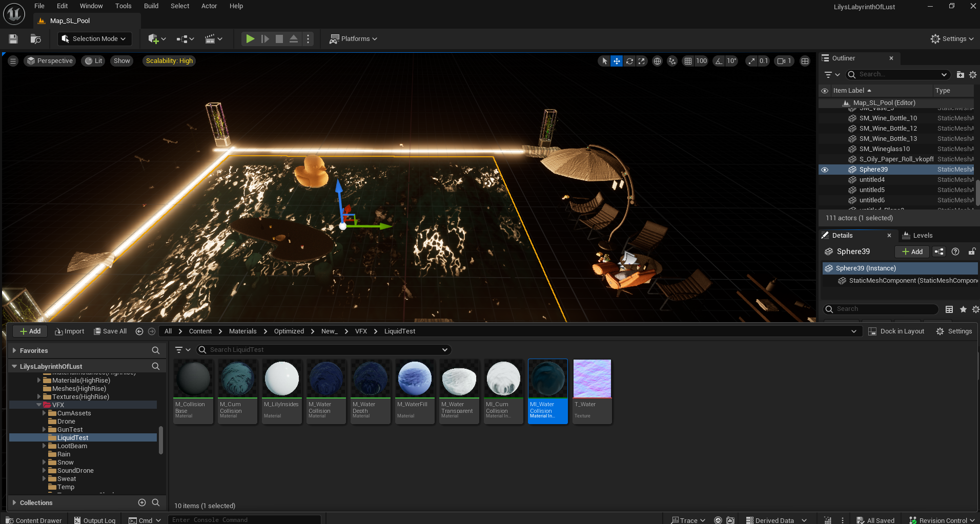980x524 pixels.
Task: Select the rotate gizmo tool in viewport
Action: point(629,61)
